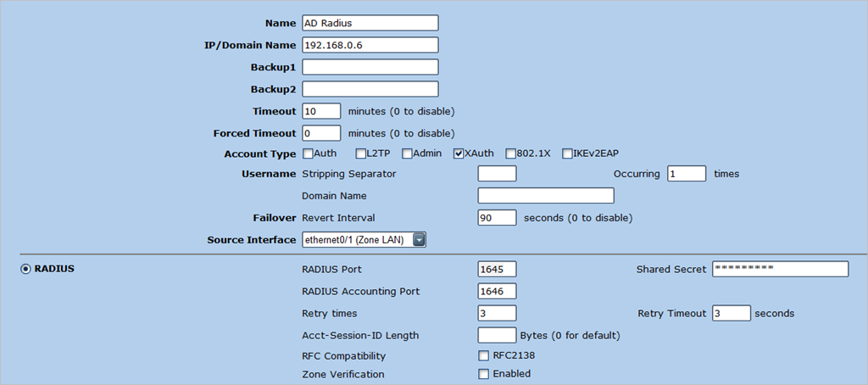Focus the Backup2 input field
Screen dimensions: 868x385
click(x=370, y=89)
